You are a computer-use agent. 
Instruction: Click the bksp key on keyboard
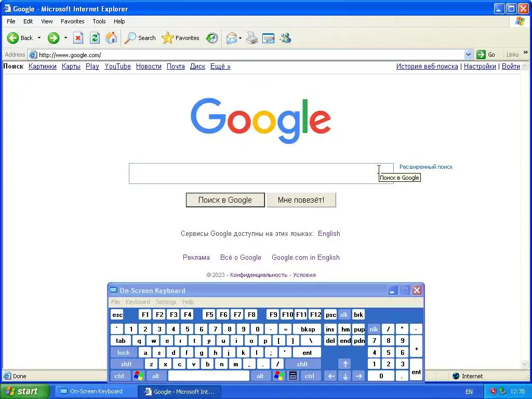click(x=308, y=329)
